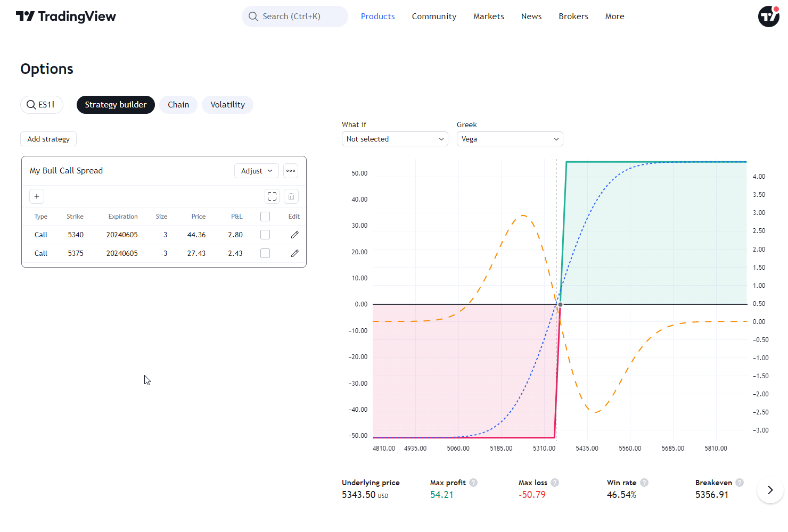Viewport: 788px width, 532px height.
Task: Open the What if dropdown
Action: click(395, 139)
